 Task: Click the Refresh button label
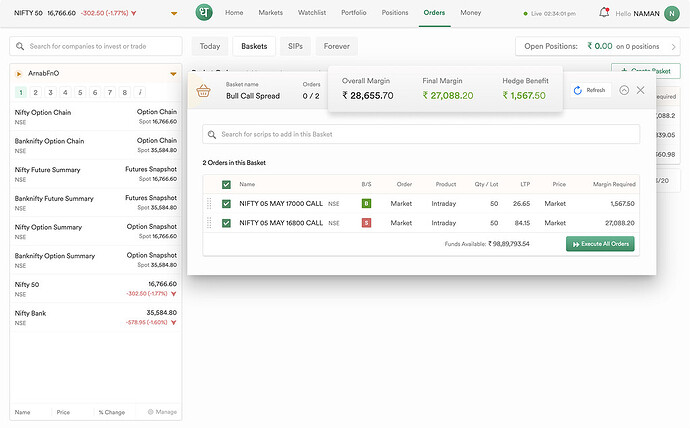pyautogui.click(x=596, y=90)
